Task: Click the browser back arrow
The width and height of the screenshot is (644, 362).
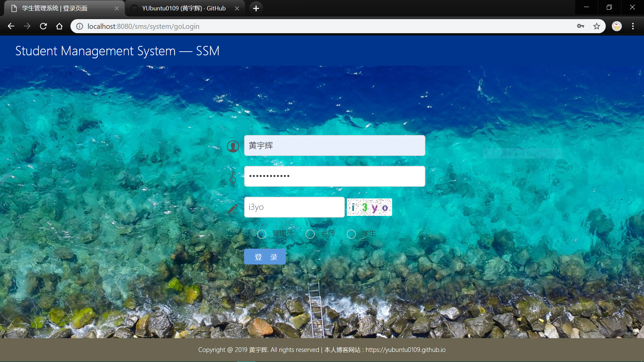Action: [x=11, y=26]
